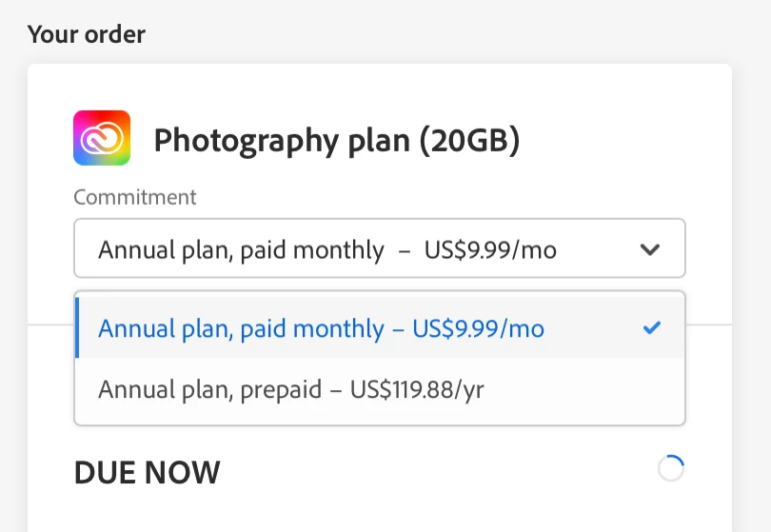
Task: Click the chevron arrow in Commitment box
Action: (650, 250)
